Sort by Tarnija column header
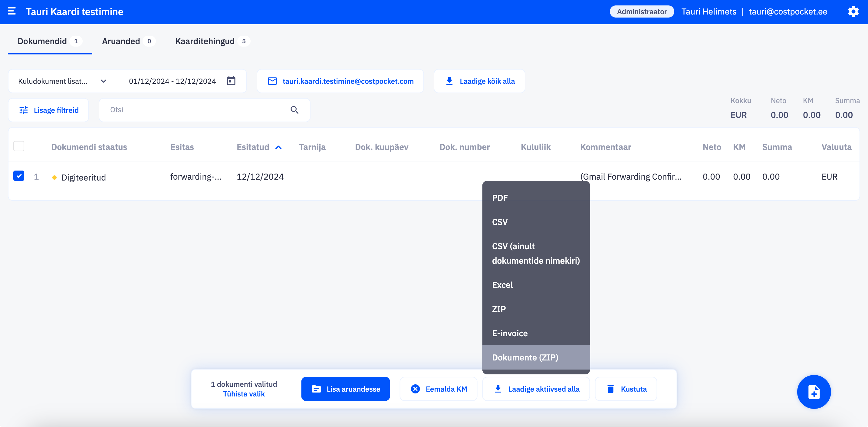 (x=312, y=147)
